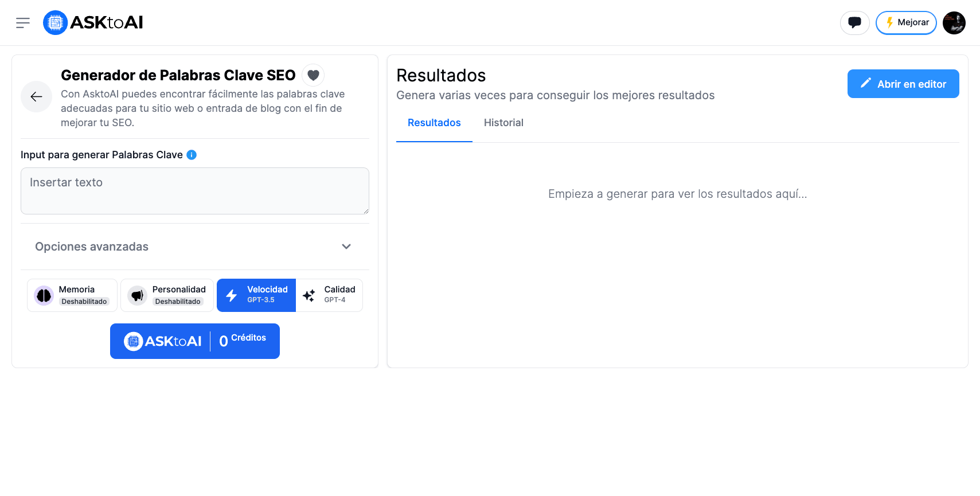Click the Mejorar upgrade button
The width and height of the screenshot is (980, 496).
point(906,23)
